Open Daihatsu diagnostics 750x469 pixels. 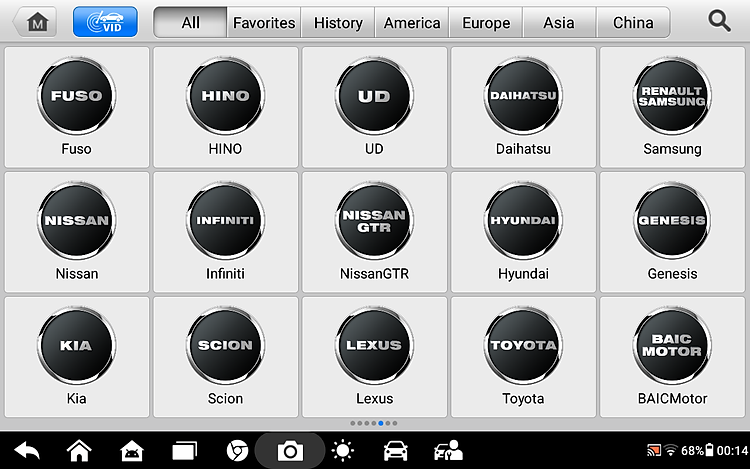(523, 107)
